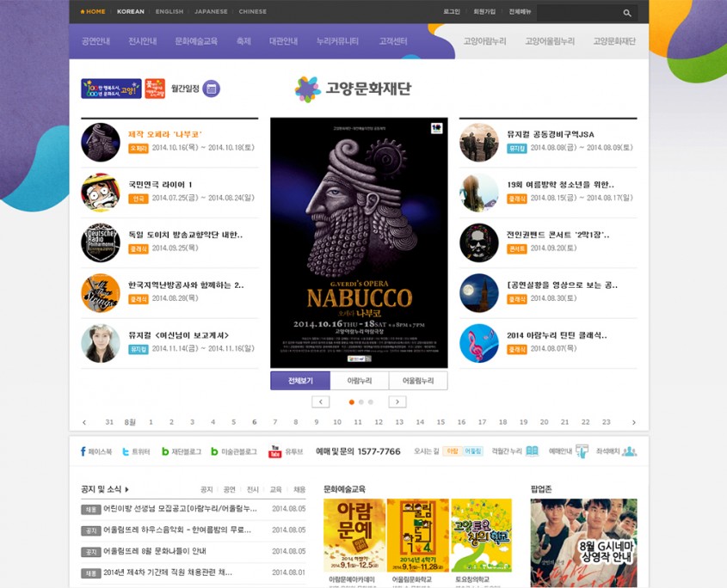Screen dimensions: 727x588
Task: Open the 축제 menu
Action: (243, 41)
